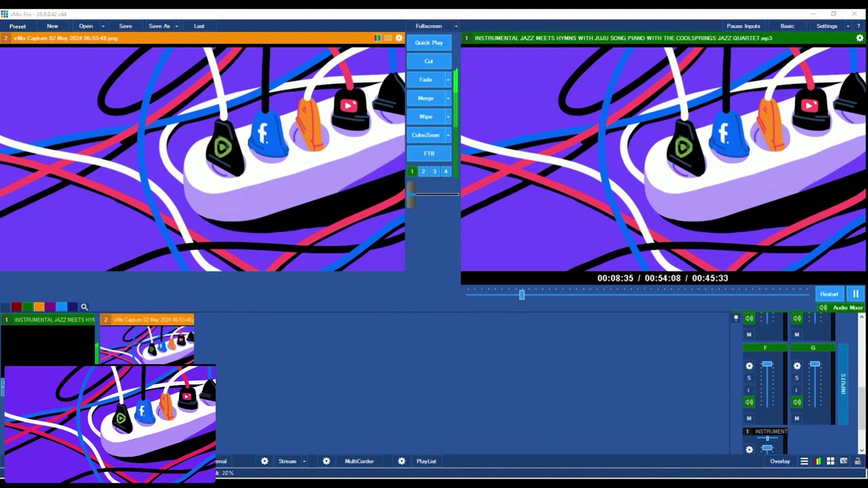Mute bus F with M button
Viewport: 868px width, 488px height.
[x=749, y=418]
